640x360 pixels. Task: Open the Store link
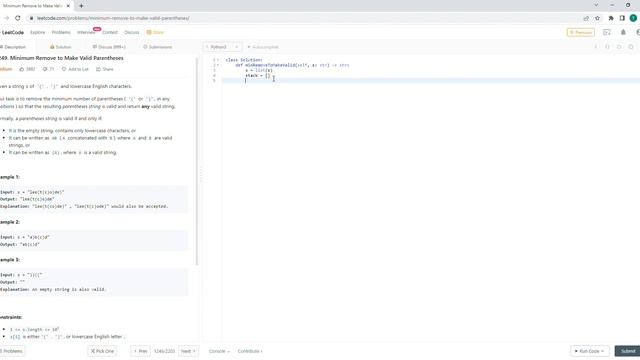click(x=155, y=32)
